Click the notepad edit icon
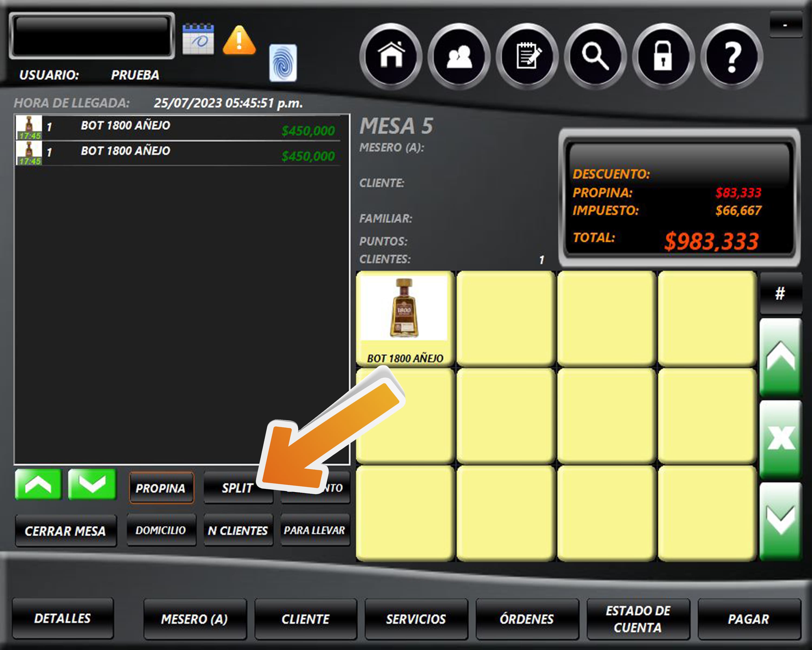 point(527,57)
